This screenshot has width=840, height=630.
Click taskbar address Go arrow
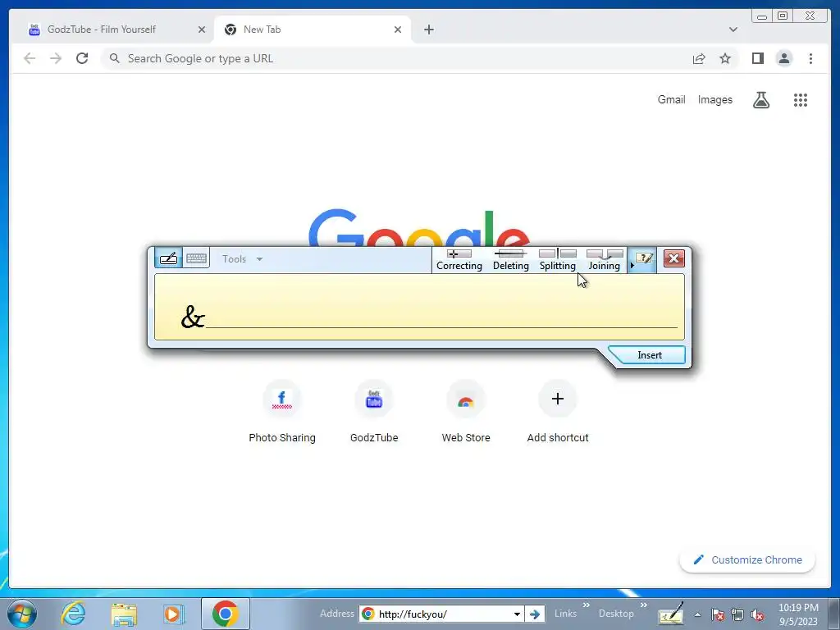click(534, 614)
